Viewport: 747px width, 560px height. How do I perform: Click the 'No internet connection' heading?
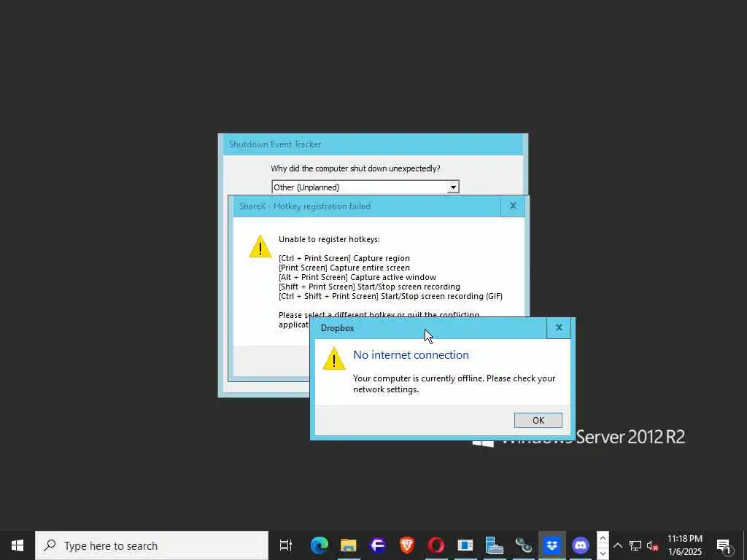click(411, 355)
